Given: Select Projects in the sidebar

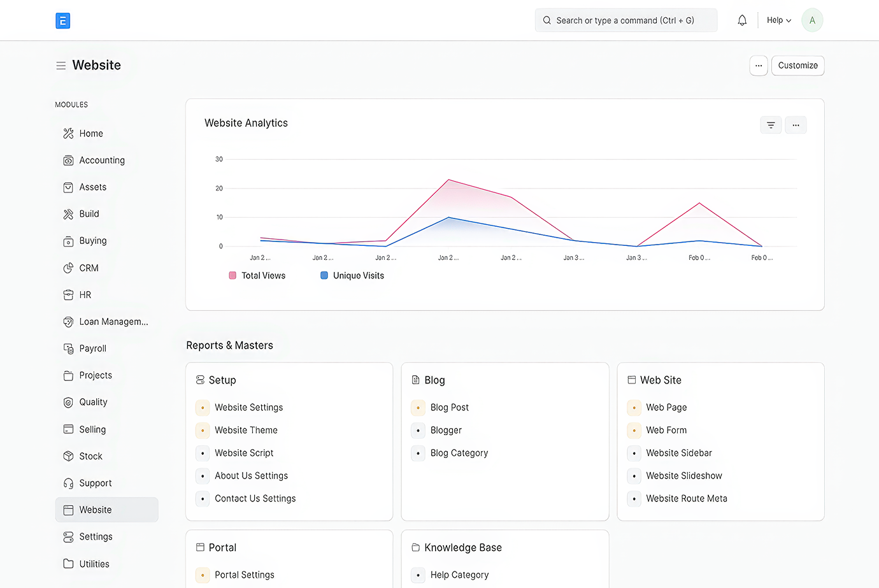Looking at the screenshot, I should point(96,375).
